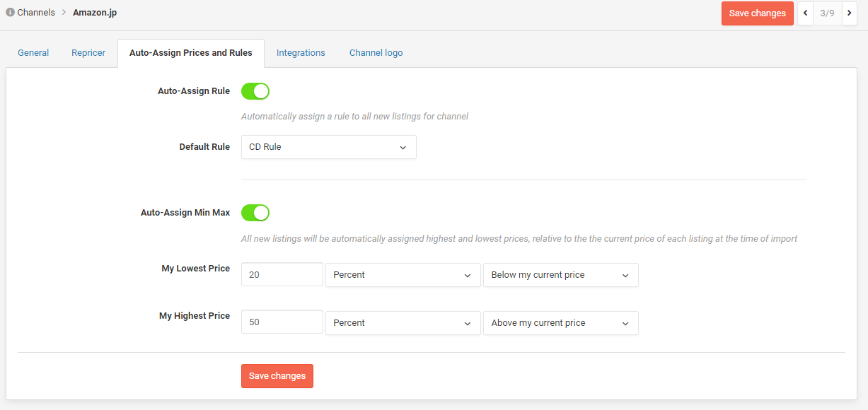The width and height of the screenshot is (868, 410).
Task: Open the Channel logo tab
Action: 376,53
